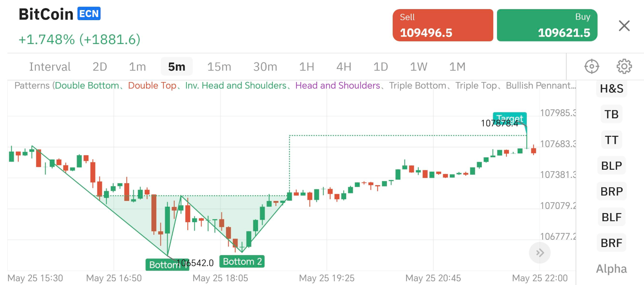Click the crosshair target icon
This screenshot has width=644, height=285.
click(x=592, y=66)
